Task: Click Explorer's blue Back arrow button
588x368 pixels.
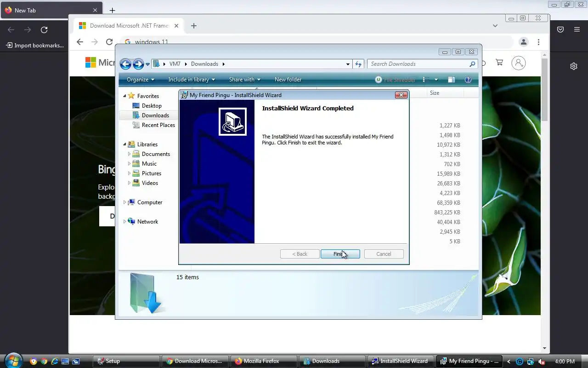Action: tap(125, 64)
